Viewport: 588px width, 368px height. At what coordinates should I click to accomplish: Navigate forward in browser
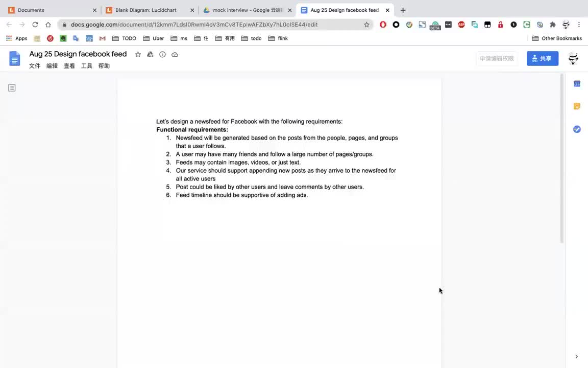[22, 25]
